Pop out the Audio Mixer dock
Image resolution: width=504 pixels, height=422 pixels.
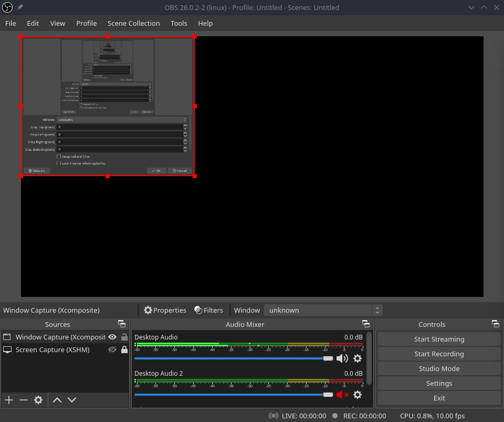click(366, 324)
